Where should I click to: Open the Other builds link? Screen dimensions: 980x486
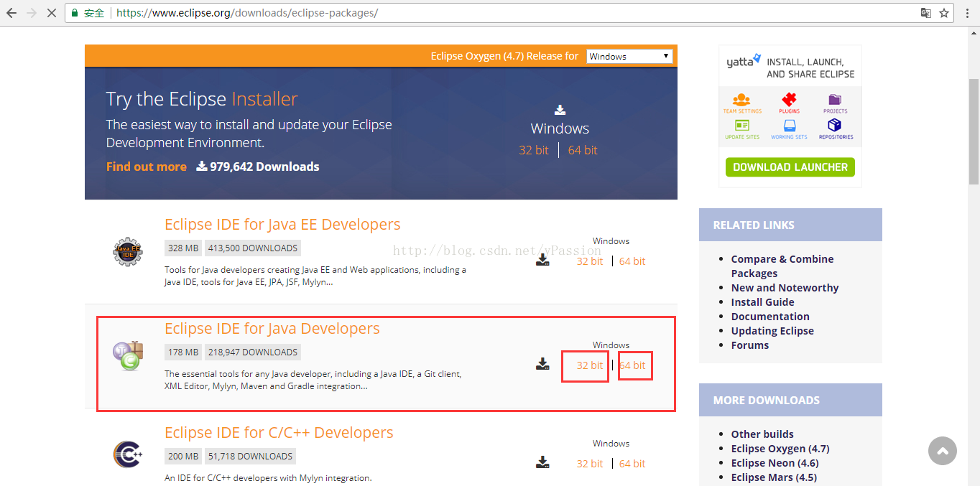(762, 434)
